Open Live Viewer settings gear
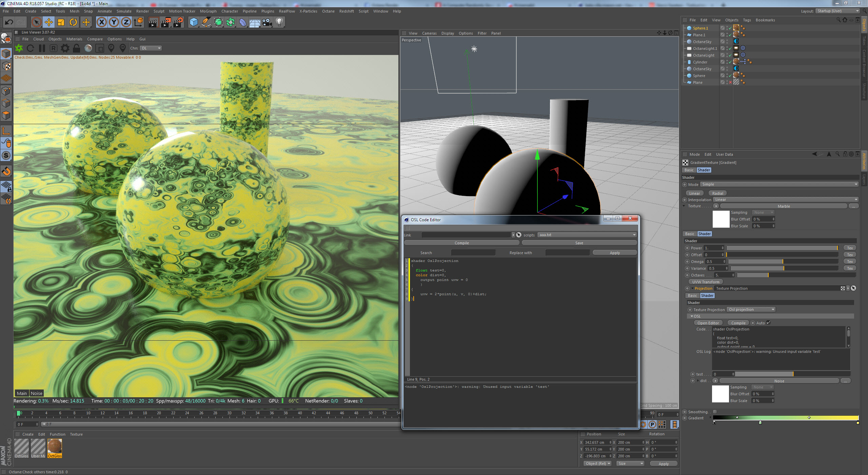Image resolution: width=868 pixels, height=475 pixels. [65, 48]
